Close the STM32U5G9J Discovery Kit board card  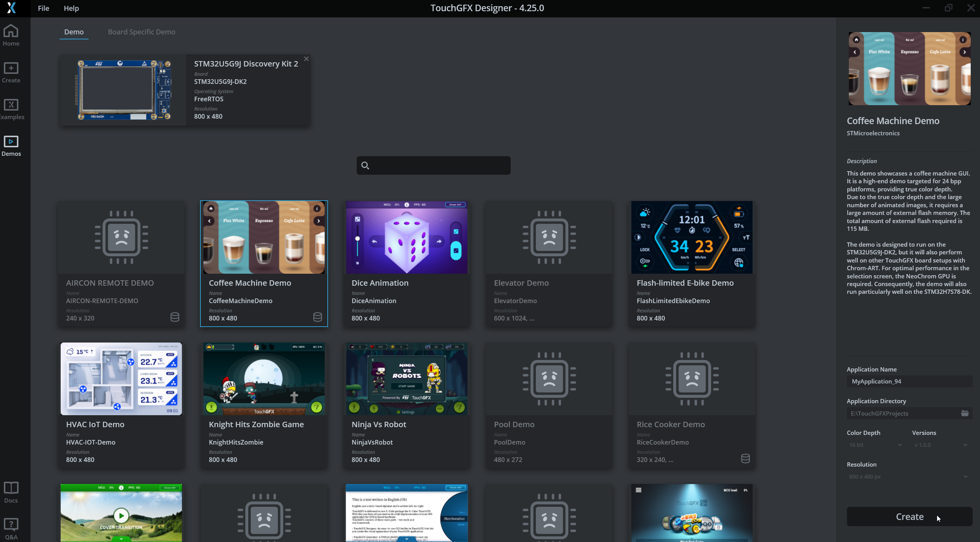[x=306, y=59]
